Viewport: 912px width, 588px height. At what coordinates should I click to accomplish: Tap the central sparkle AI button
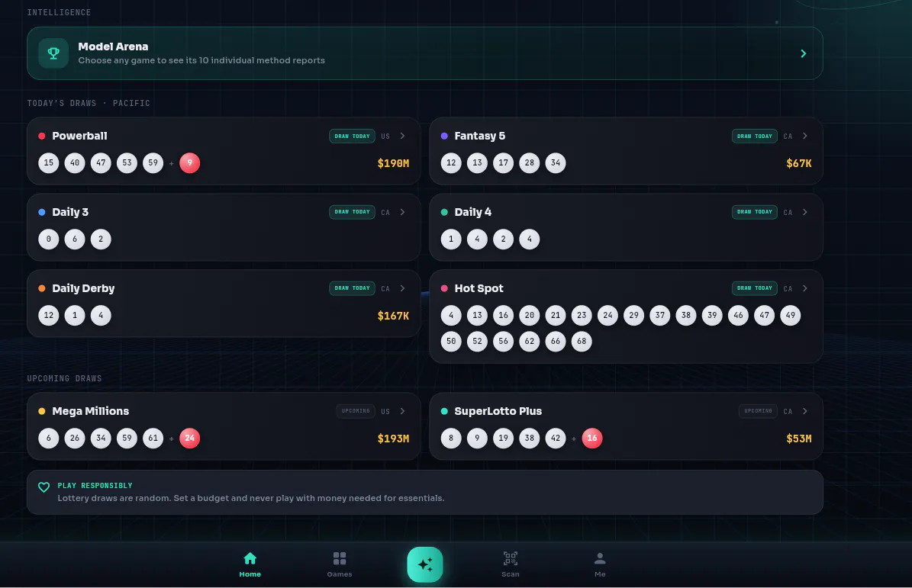[x=424, y=564]
